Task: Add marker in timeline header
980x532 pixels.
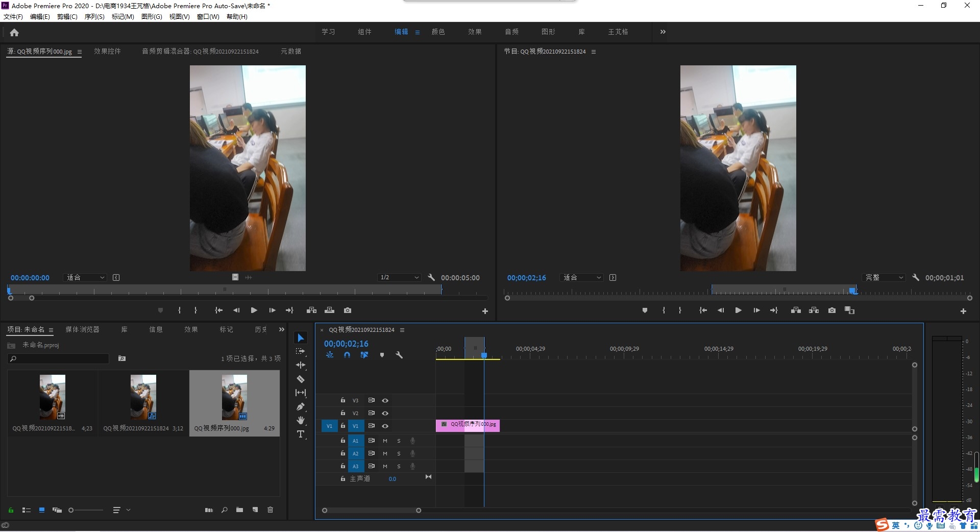Action: click(x=382, y=355)
